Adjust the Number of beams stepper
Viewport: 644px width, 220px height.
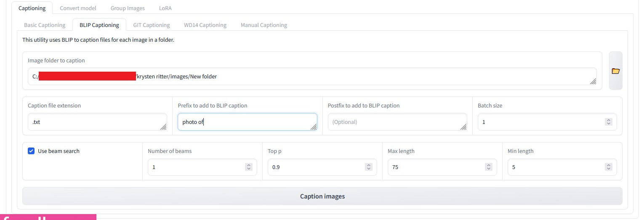click(x=248, y=167)
